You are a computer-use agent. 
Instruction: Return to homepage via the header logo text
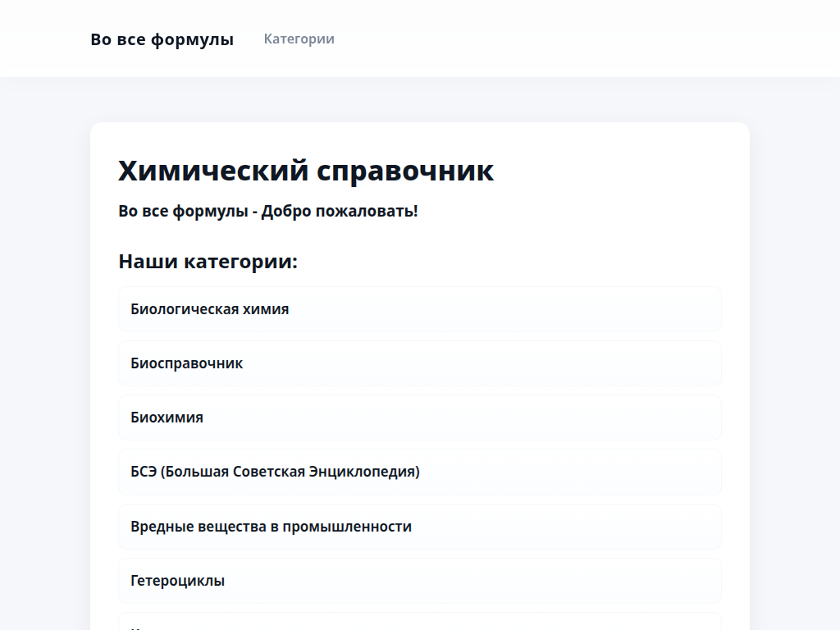click(162, 39)
